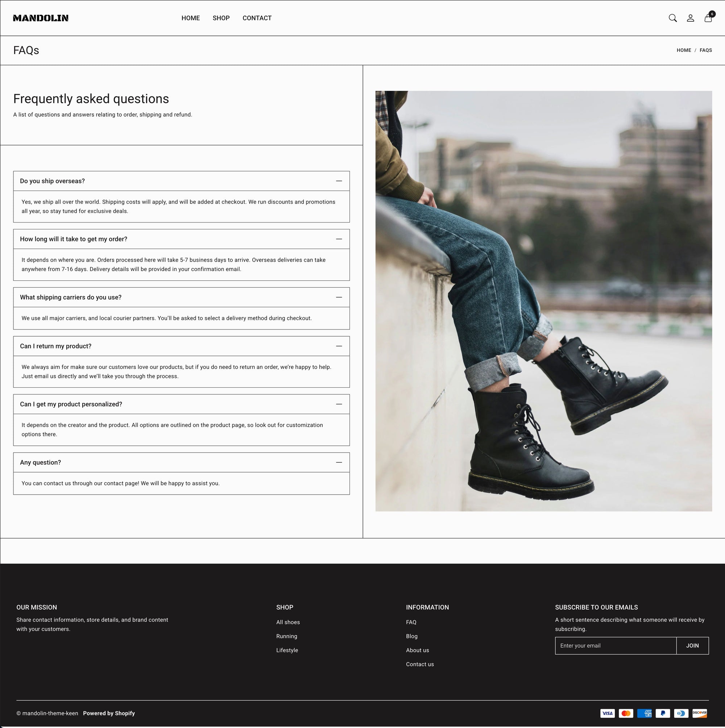Click the PayPal payment icon

662,713
